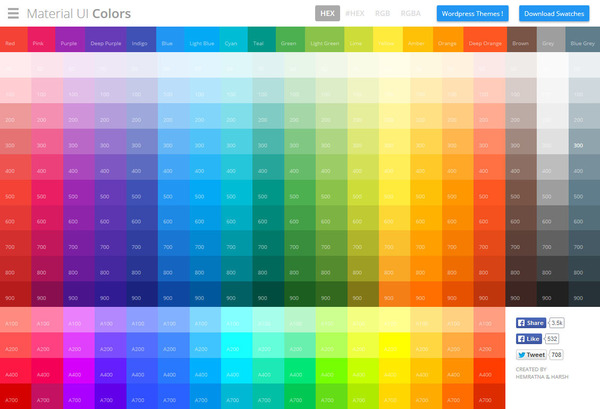
Task: Select the Deep Purple color header
Action: click(x=106, y=39)
